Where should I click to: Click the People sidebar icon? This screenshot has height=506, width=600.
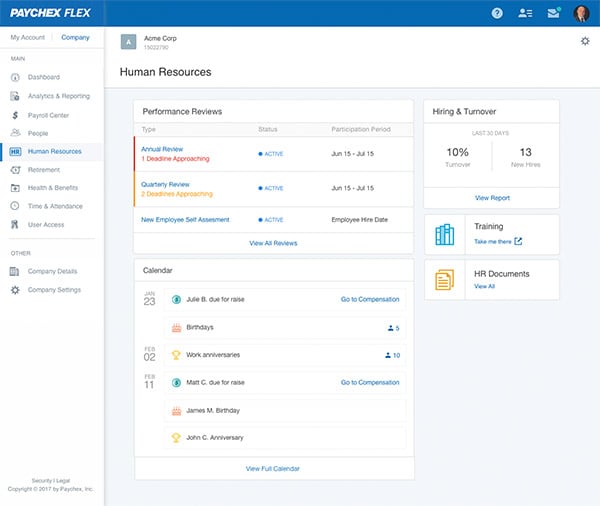click(x=15, y=133)
